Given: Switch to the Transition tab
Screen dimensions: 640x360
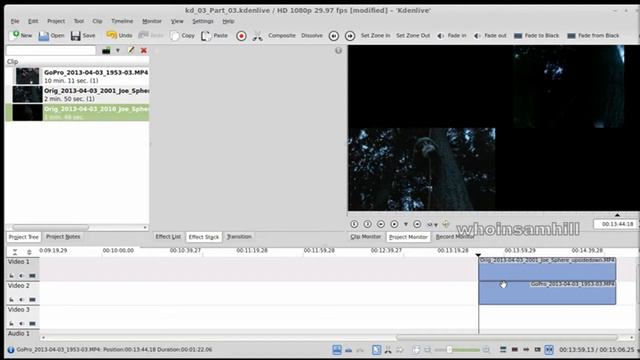Looking at the screenshot, I should tap(239, 237).
